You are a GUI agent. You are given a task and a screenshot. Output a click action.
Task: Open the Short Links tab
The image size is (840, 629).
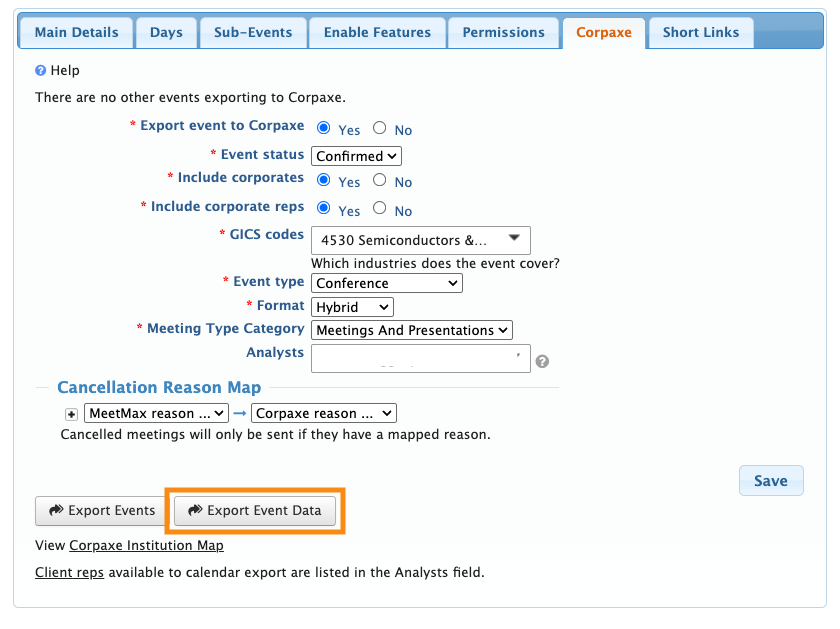point(700,32)
